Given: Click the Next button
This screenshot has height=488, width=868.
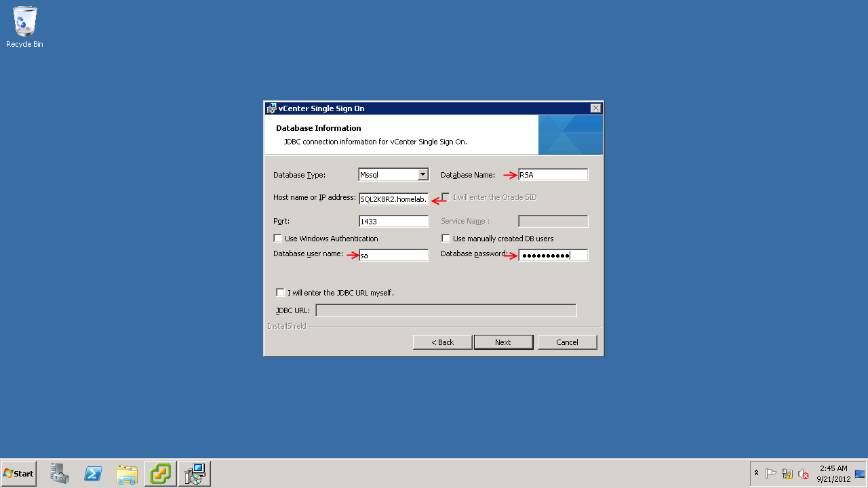Looking at the screenshot, I should 502,342.
